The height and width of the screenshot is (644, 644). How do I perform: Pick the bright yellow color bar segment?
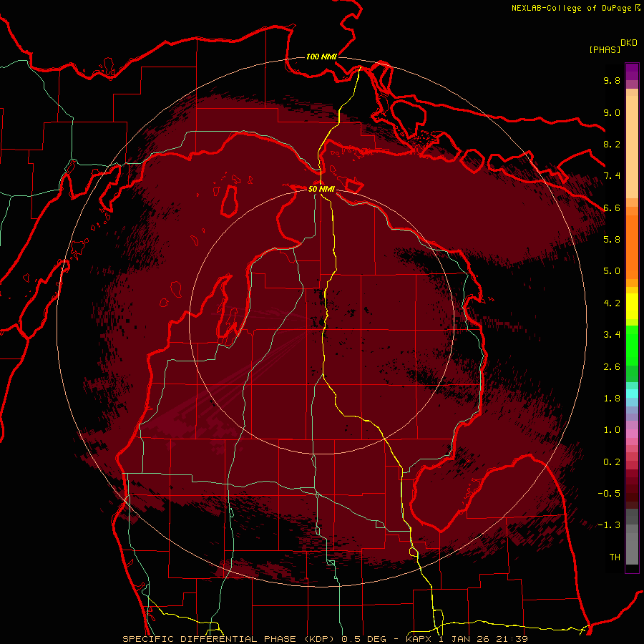[632, 306]
